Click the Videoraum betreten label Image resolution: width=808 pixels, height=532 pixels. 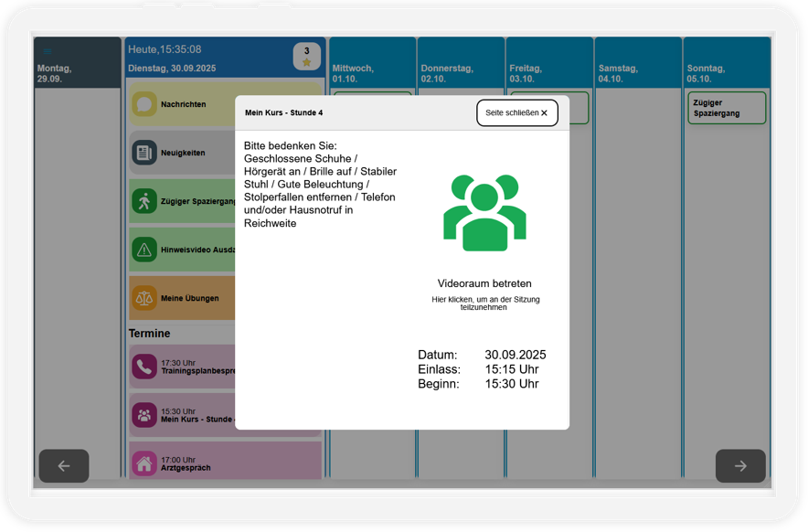[484, 283]
